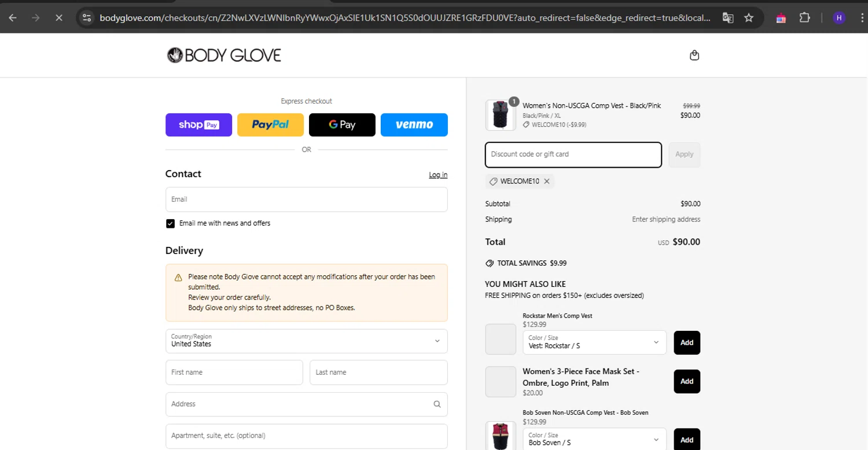Viewport: 868px width, 450px height.
Task: Stop page loading with the X button
Action: point(58,18)
